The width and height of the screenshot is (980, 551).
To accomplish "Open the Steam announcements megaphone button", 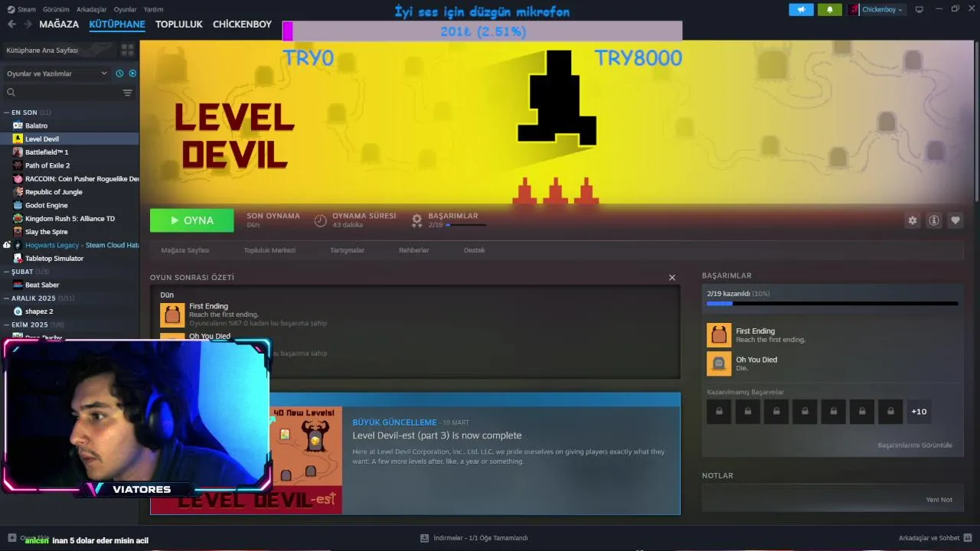I will tap(801, 9).
